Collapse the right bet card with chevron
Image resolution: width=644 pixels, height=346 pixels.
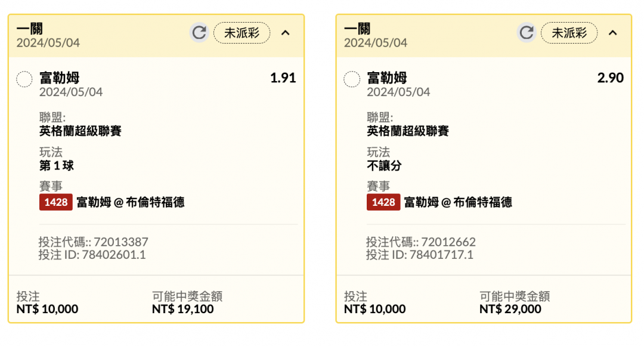coord(613,33)
